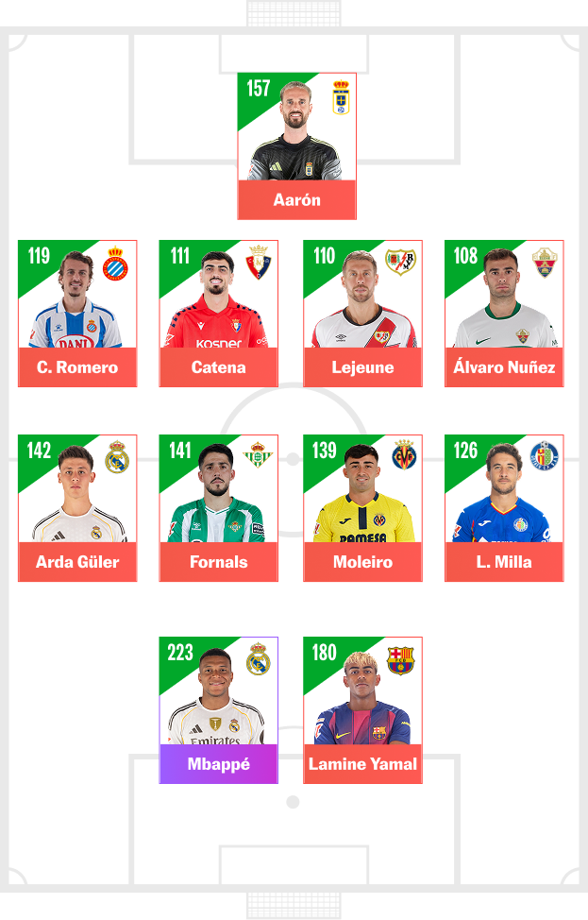
Task: Open Lejeune's player photo
Action: (363, 299)
